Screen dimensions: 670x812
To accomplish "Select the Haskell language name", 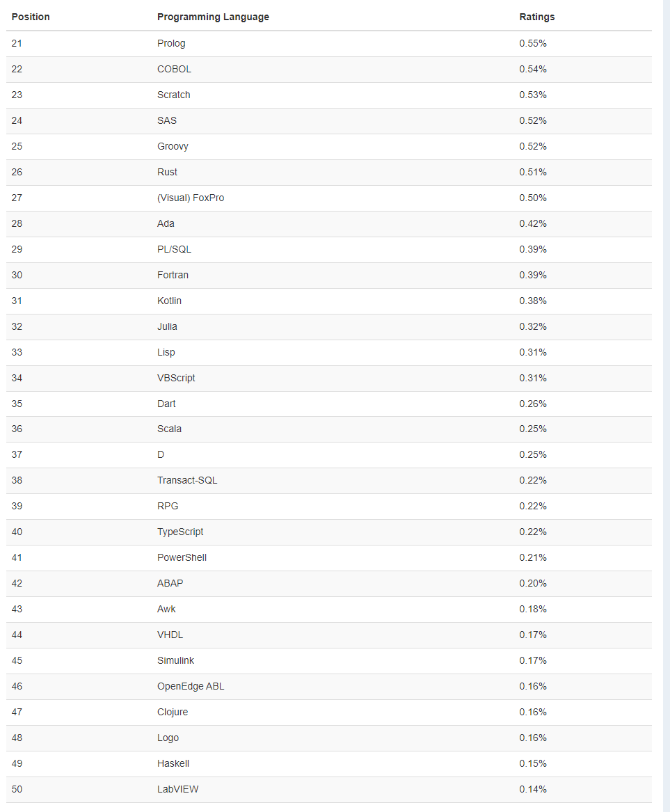I will click(x=173, y=763).
